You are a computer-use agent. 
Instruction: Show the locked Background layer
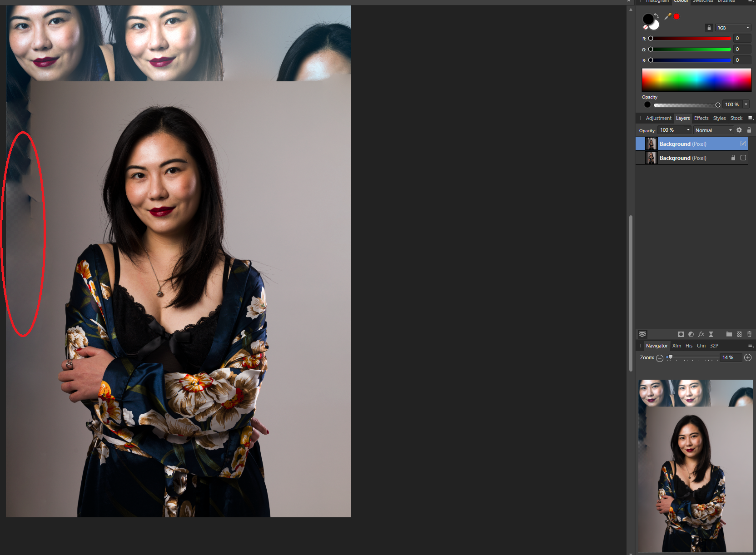click(x=743, y=158)
